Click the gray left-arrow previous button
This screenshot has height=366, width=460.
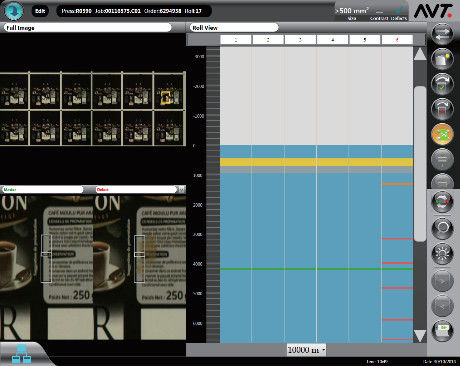click(442, 305)
